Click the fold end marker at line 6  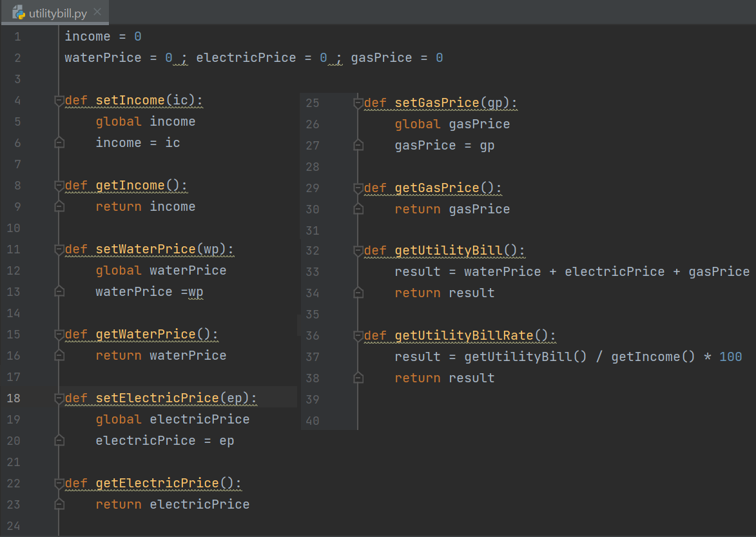[x=59, y=142]
